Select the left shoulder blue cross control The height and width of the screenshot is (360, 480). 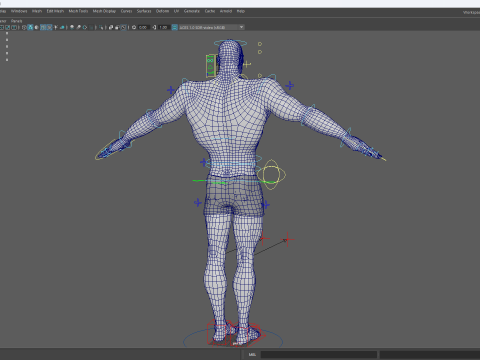tap(171, 90)
